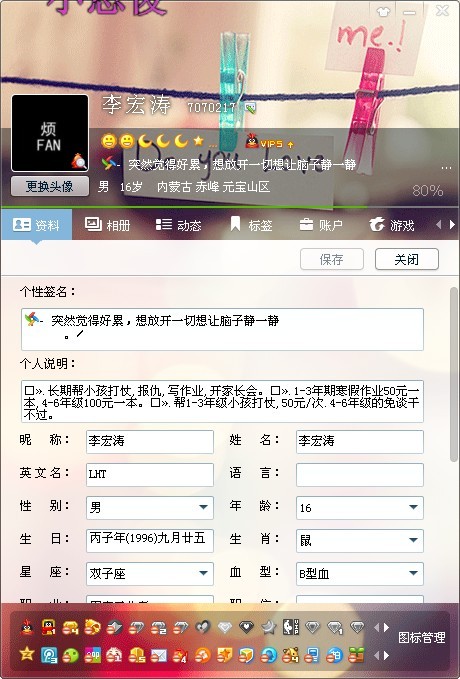
Task: Click the 英文名 input field containing LHT
Action: point(150,474)
